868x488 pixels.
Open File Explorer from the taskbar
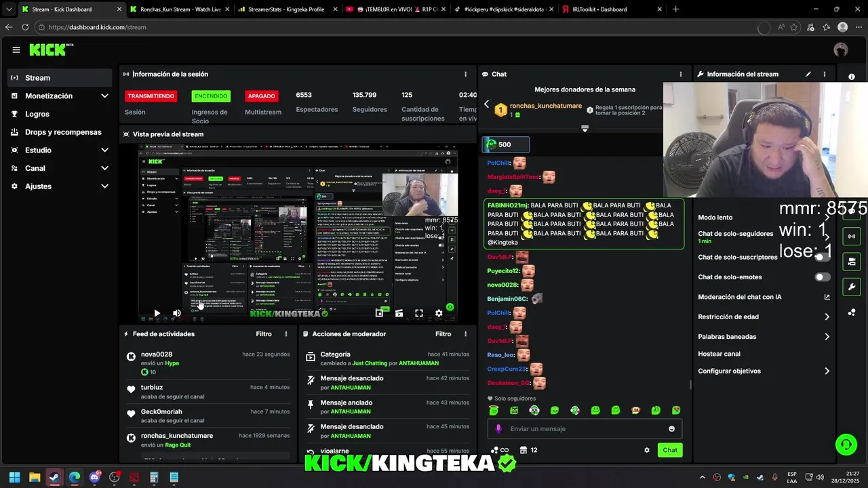coord(35,477)
